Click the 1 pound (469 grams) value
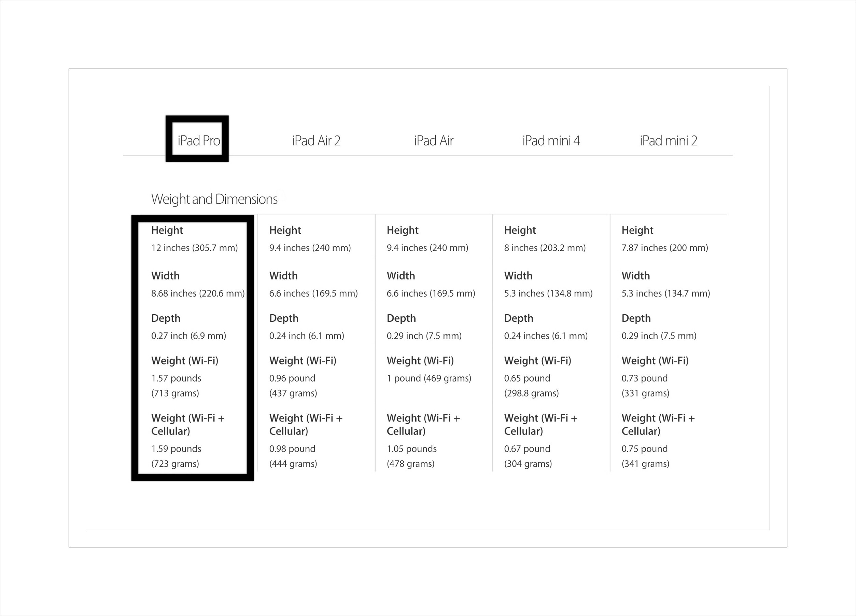The height and width of the screenshot is (616, 856). (x=429, y=378)
